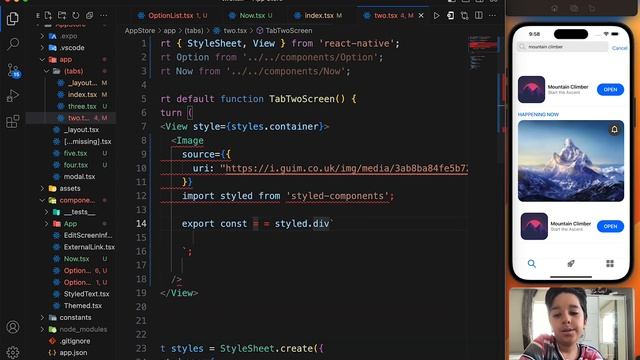Expand the constants folder
This screenshot has height=360, width=640.
tap(42, 318)
